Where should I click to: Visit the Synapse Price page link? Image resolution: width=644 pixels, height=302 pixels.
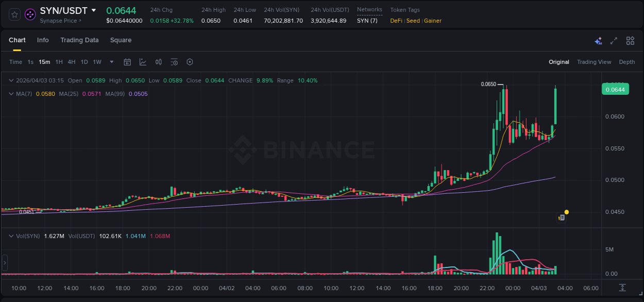tap(58, 21)
